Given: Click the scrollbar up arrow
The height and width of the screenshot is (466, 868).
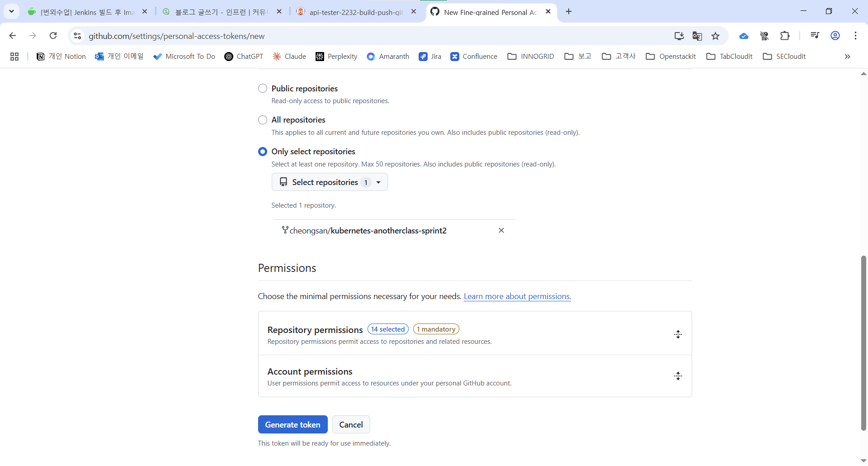Looking at the screenshot, I should 863,73.
